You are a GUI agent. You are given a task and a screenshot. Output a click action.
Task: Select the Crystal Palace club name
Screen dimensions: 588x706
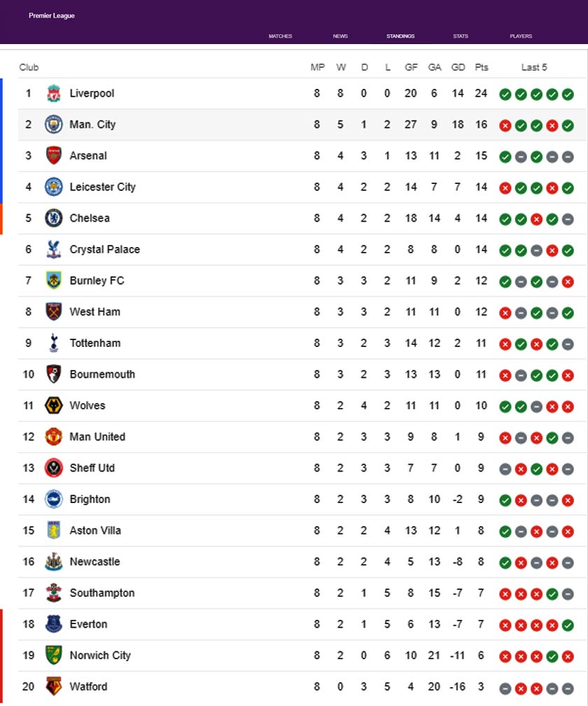(104, 249)
